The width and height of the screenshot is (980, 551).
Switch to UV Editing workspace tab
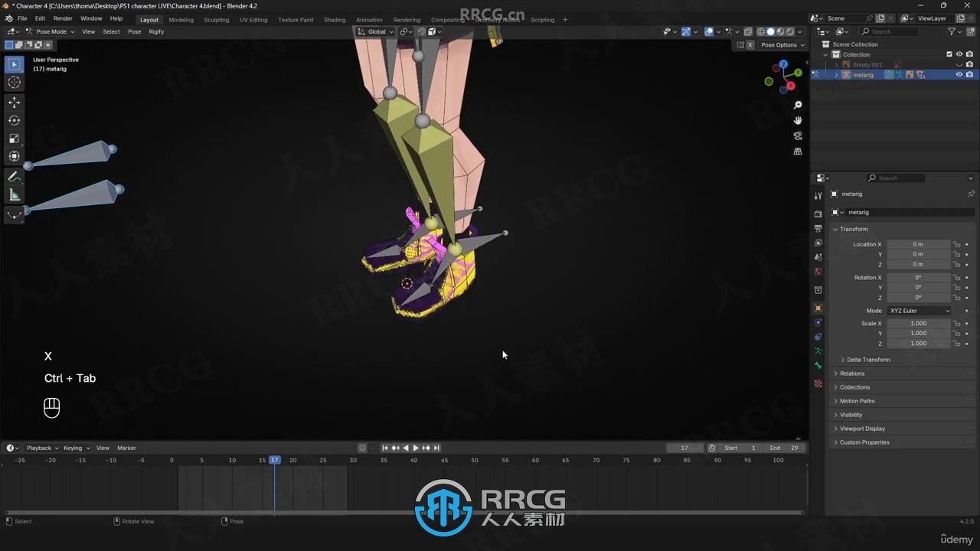tap(253, 20)
